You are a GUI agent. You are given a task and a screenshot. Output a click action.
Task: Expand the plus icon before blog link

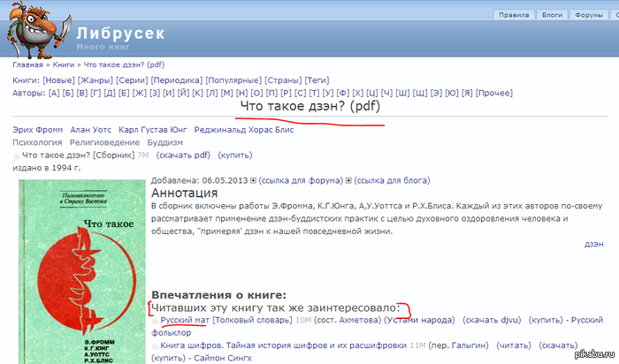[349, 180]
